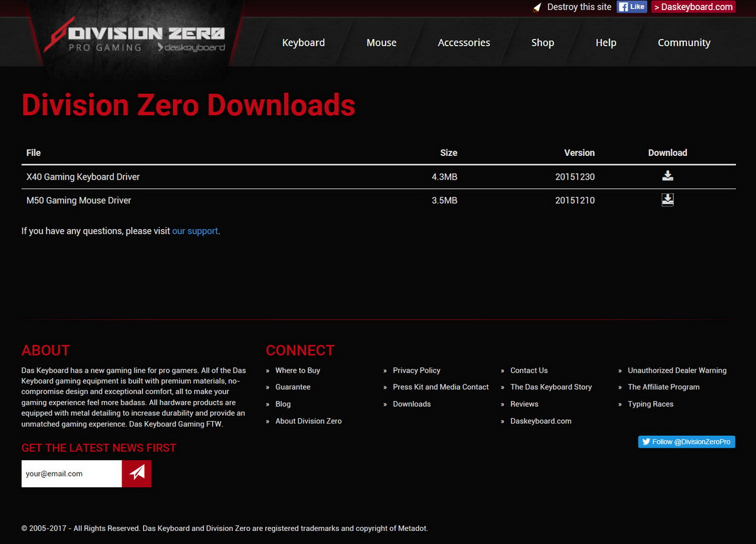Image resolution: width=756 pixels, height=544 pixels.
Task: Click the Facebook Like button
Action: pyautogui.click(x=632, y=7)
